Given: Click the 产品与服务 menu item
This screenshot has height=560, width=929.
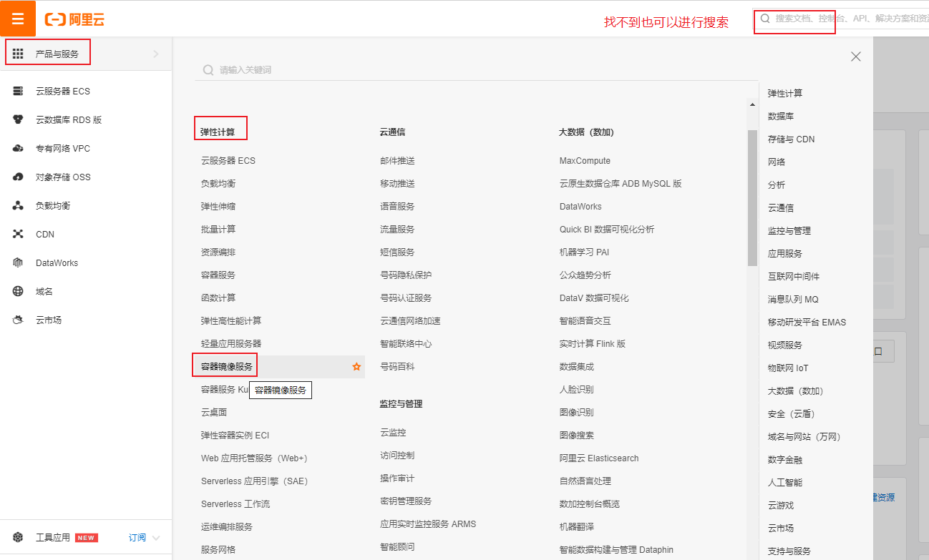Looking at the screenshot, I should [55, 51].
